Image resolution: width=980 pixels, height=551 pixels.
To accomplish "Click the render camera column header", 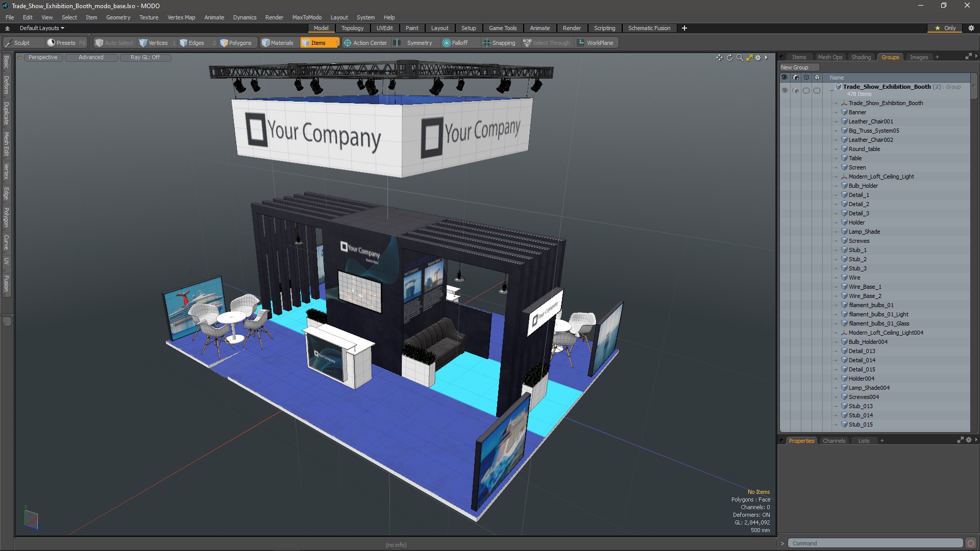I will pos(796,78).
